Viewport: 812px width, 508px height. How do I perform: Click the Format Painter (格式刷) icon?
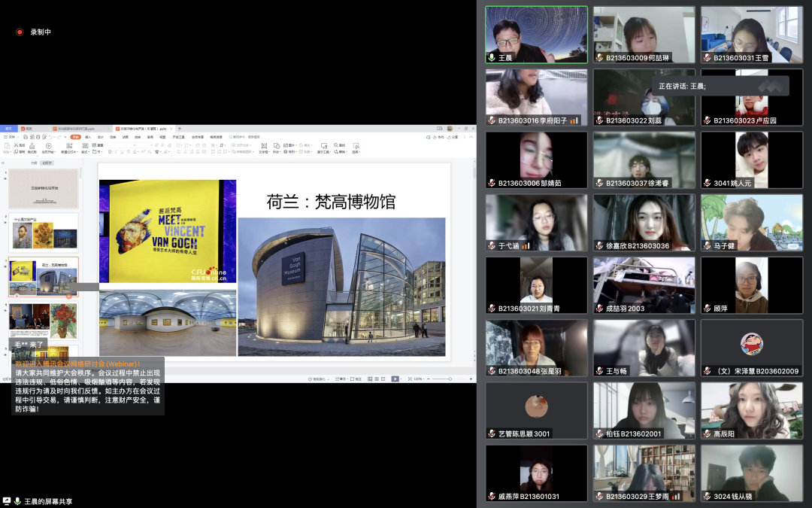[32, 146]
